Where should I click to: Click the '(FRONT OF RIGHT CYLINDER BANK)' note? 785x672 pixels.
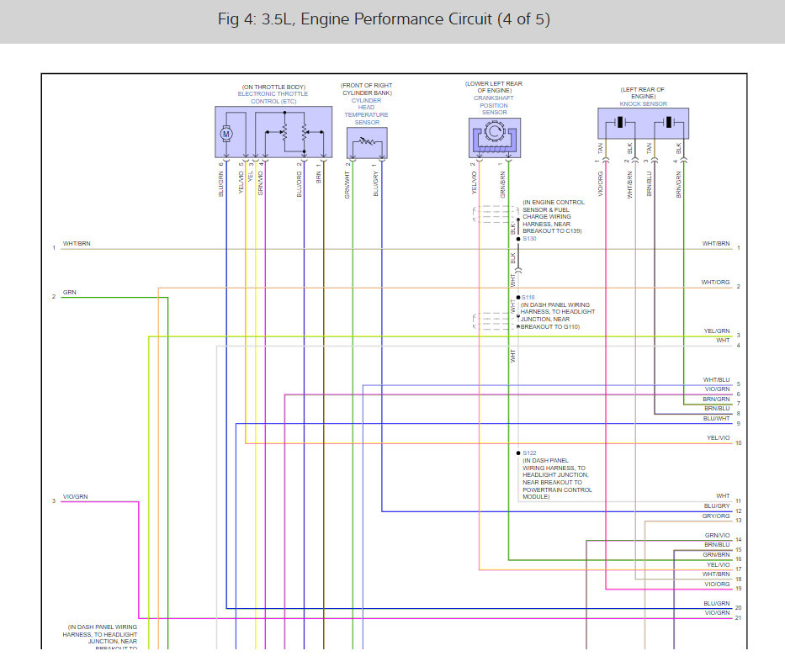[x=367, y=89]
